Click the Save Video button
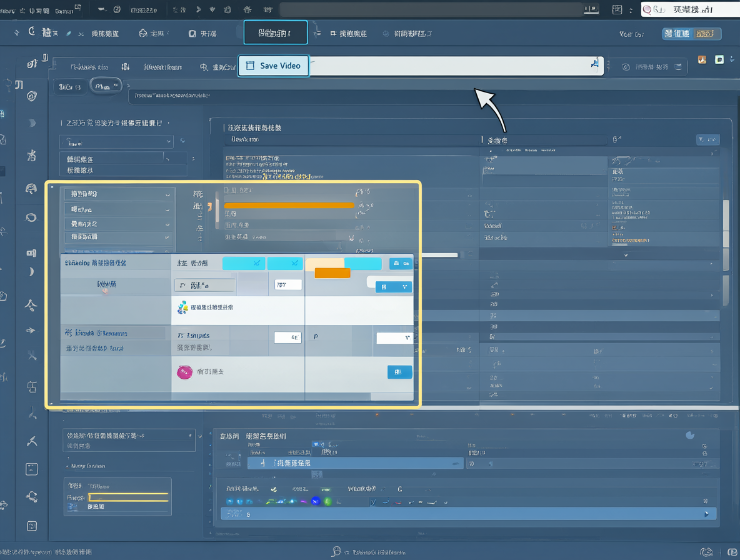Viewport: 740px width, 560px height. [x=273, y=66]
